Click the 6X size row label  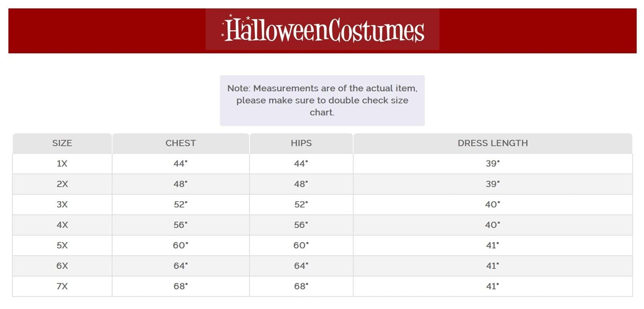[62, 266]
